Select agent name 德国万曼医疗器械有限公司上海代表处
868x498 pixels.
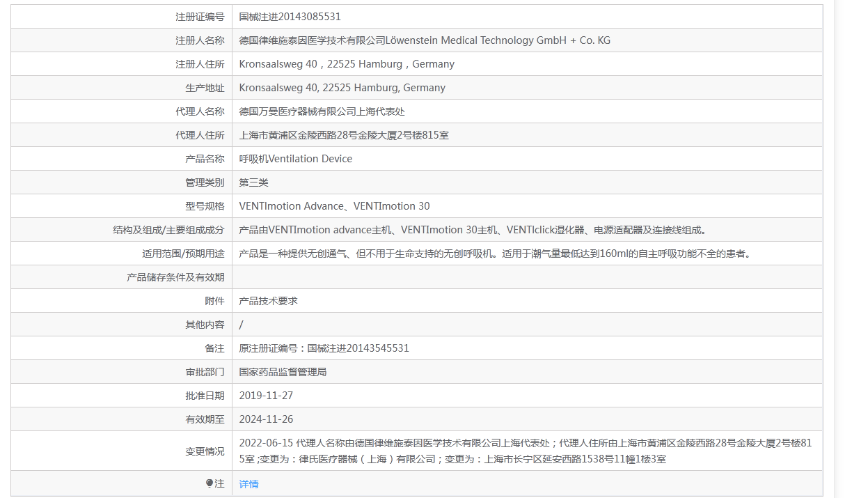pos(322,111)
